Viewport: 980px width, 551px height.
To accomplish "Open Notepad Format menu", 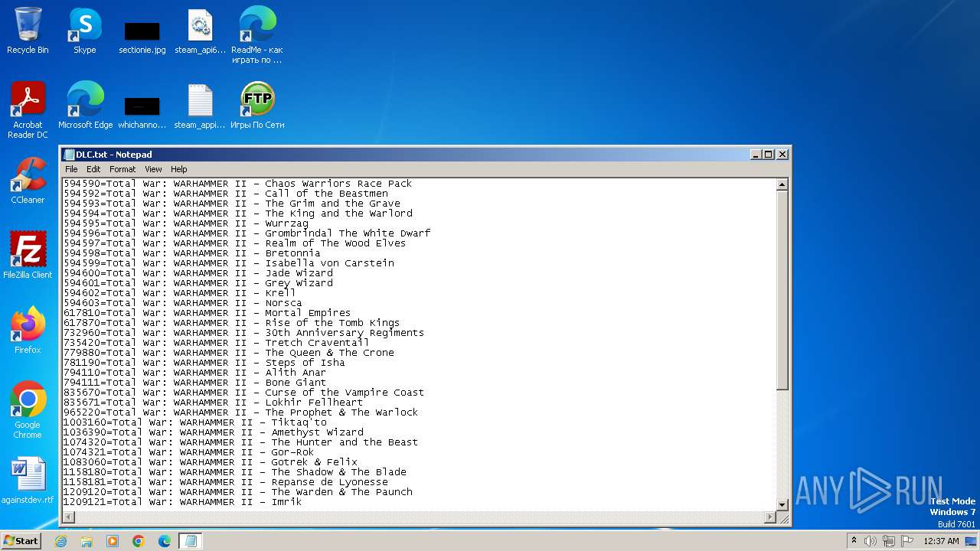I will point(122,169).
